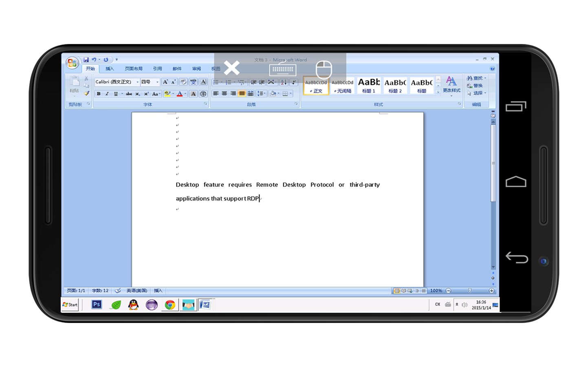Viewport: 588px width, 367px height.
Task: Toggle Bold formatting
Action: point(99,94)
